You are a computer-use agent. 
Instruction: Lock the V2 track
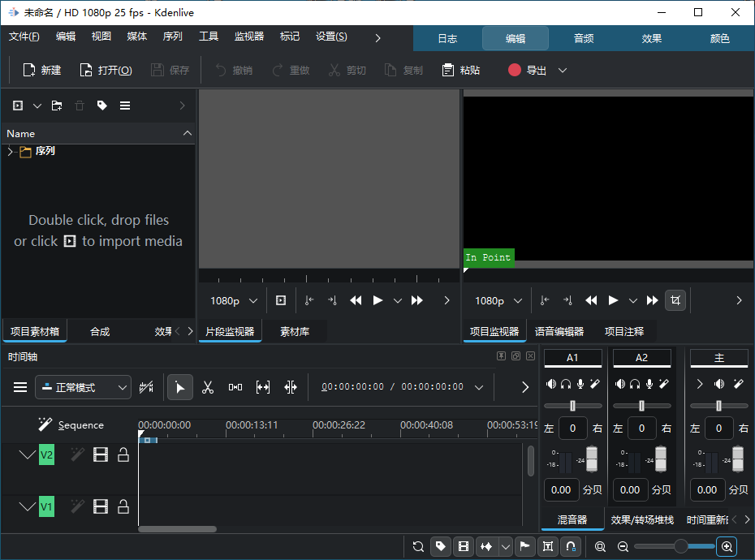(x=123, y=454)
